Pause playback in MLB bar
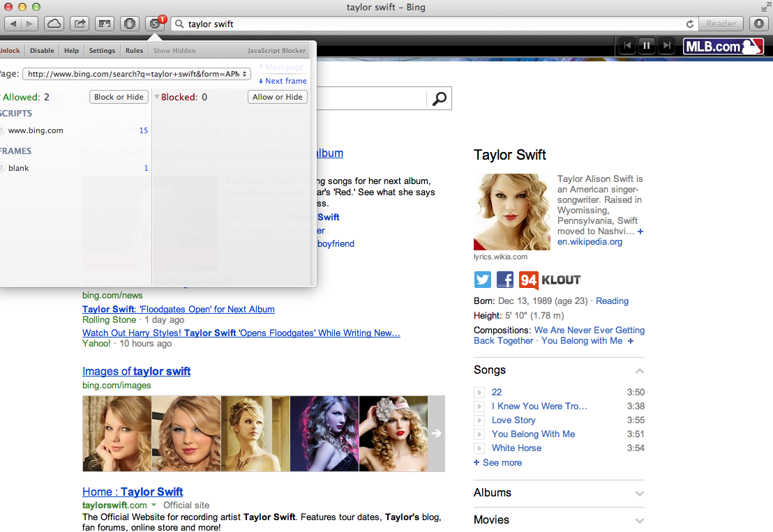The width and height of the screenshot is (773, 532). click(646, 46)
